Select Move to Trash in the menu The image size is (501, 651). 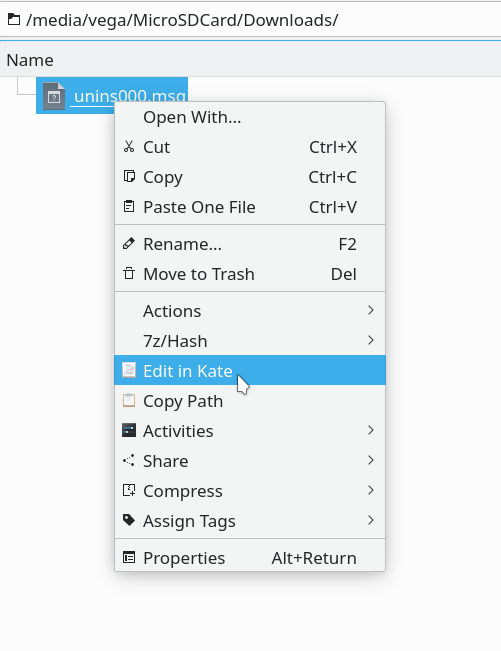pos(250,274)
